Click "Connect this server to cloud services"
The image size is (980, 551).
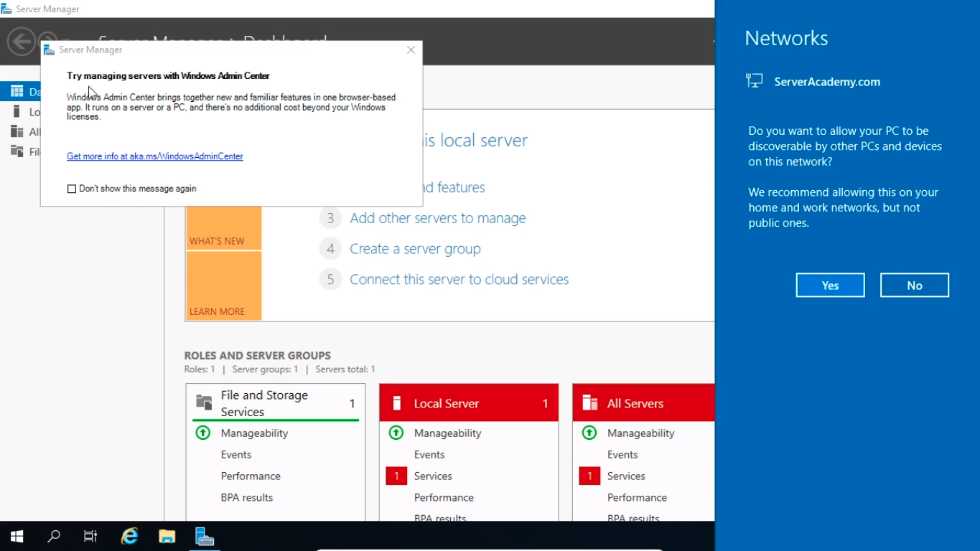(x=459, y=280)
